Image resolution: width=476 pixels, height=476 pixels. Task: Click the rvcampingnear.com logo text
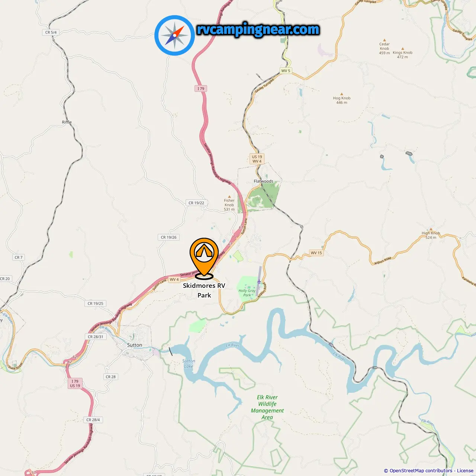(x=258, y=30)
